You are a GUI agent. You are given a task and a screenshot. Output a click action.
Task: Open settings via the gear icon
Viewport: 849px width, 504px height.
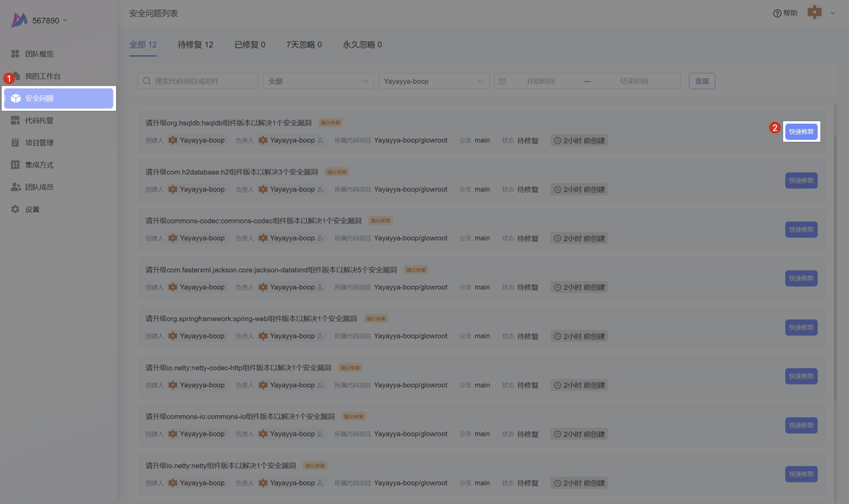15,209
